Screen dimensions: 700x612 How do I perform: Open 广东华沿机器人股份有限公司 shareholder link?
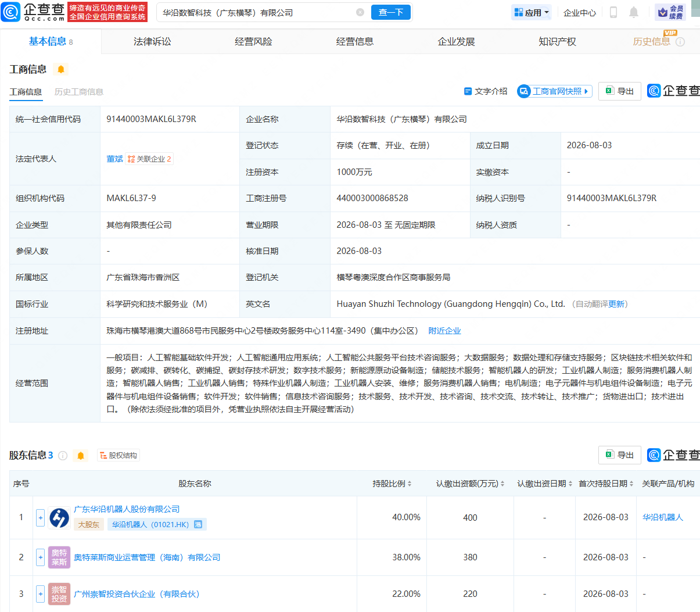pyautogui.click(x=127, y=509)
